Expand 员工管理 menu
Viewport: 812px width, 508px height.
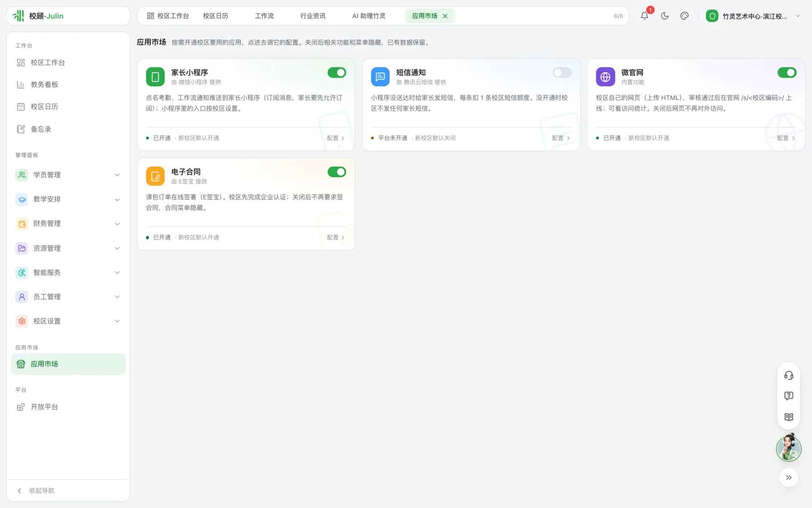click(68, 297)
